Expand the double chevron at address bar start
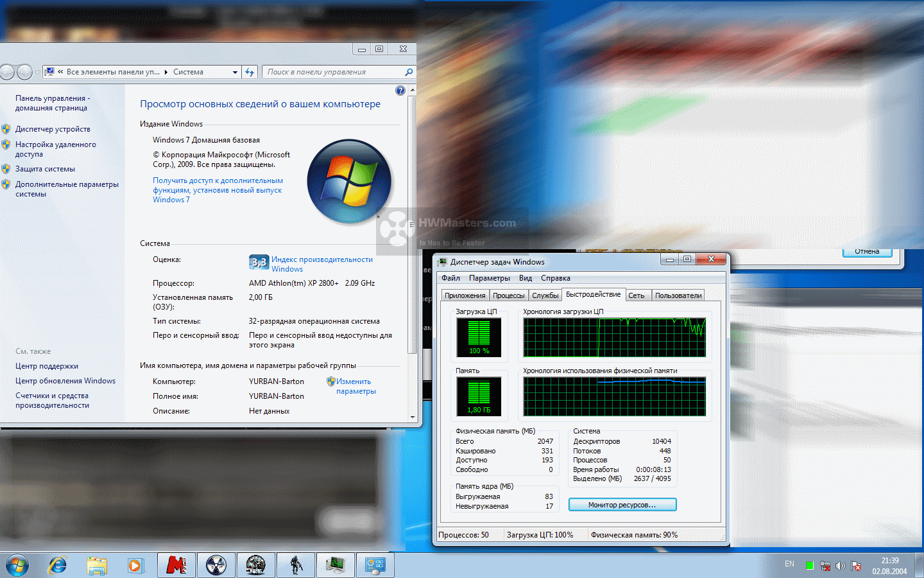Image resolution: width=924 pixels, height=578 pixels. [60, 72]
